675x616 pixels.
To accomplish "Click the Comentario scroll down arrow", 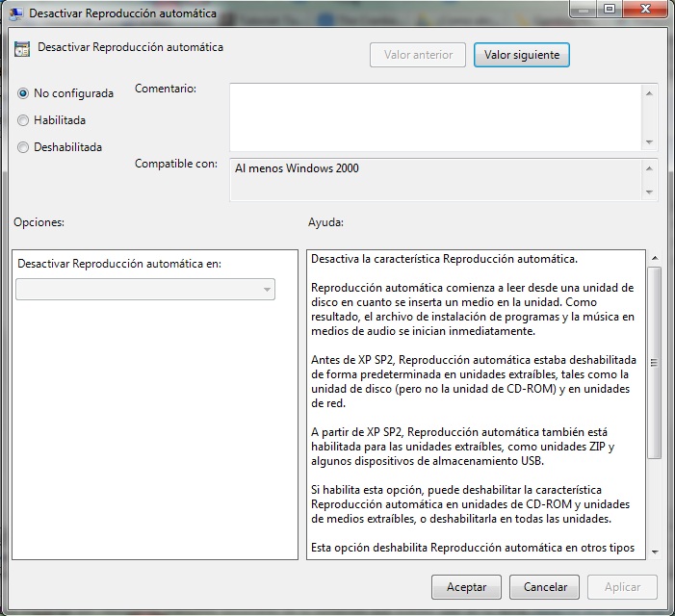I will 650,141.
